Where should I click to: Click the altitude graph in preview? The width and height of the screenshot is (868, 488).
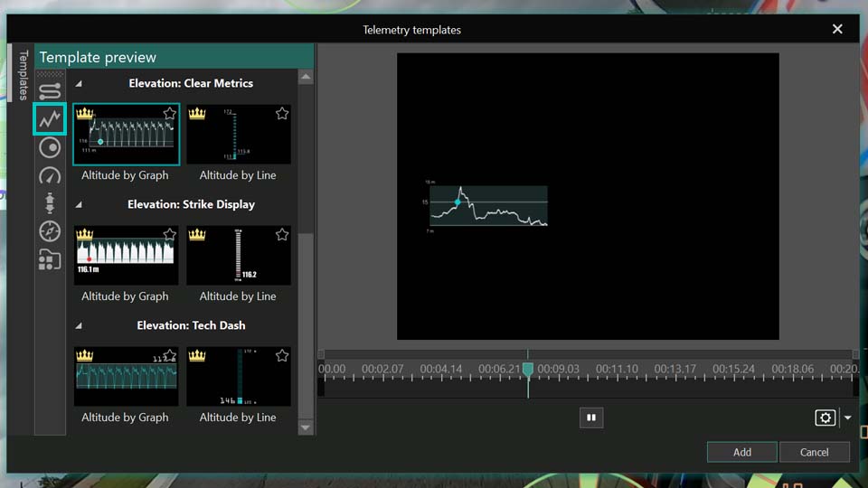point(489,206)
